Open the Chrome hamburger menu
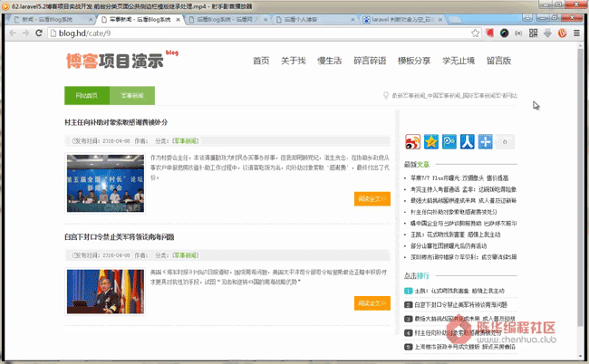This screenshot has height=364, width=589. [576, 33]
